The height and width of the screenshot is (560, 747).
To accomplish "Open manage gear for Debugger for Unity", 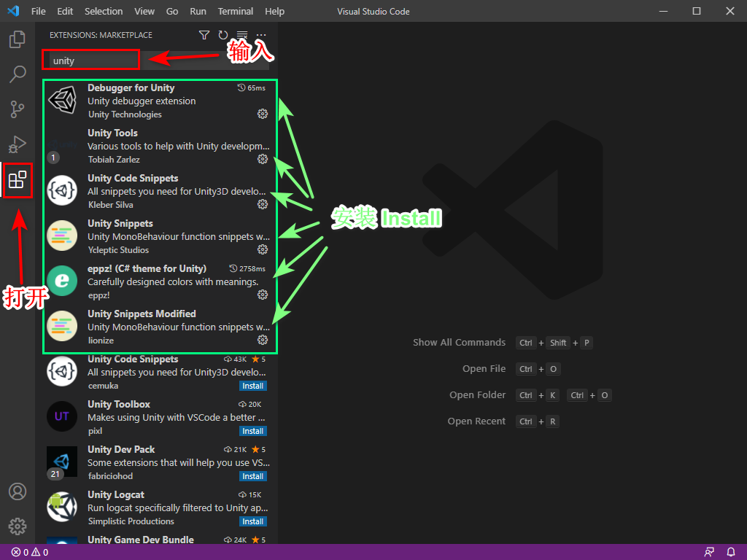I will tap(263, 114).
